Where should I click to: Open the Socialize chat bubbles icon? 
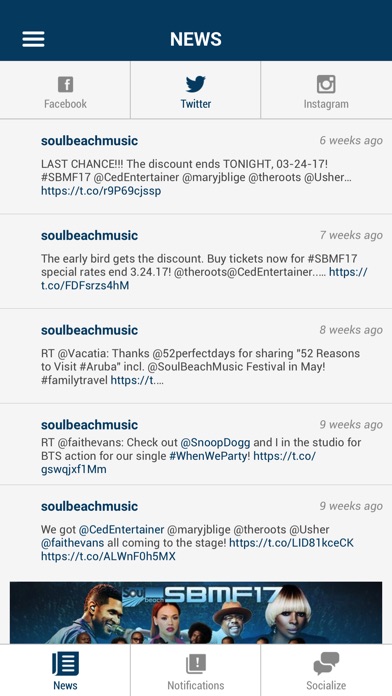coord(326,664)
